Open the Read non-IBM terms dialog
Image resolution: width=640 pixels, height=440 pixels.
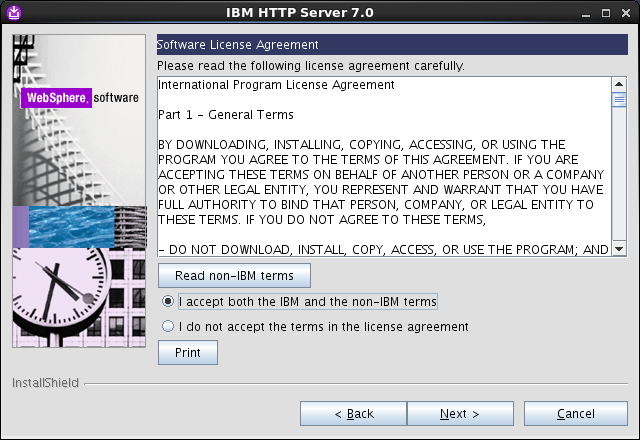tap(234, 276)
